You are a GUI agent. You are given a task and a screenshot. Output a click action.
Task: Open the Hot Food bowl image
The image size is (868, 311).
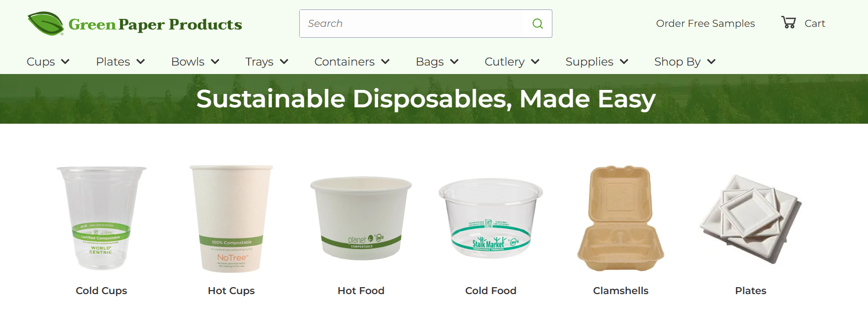click(x=361, y=218)
